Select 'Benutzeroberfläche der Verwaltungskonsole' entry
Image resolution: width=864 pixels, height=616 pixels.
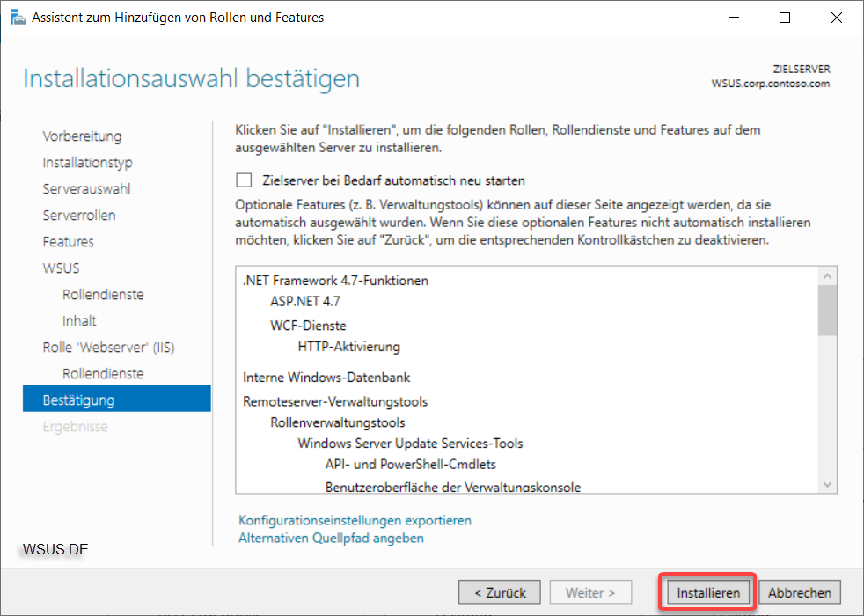[x=453, y=487]
